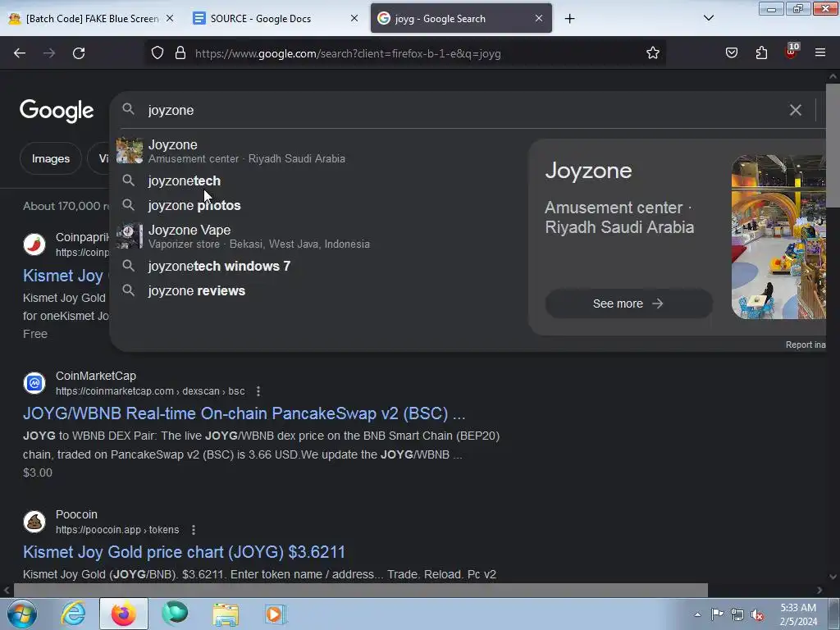Click the Joyzone Vape thumbnail image

130,235
